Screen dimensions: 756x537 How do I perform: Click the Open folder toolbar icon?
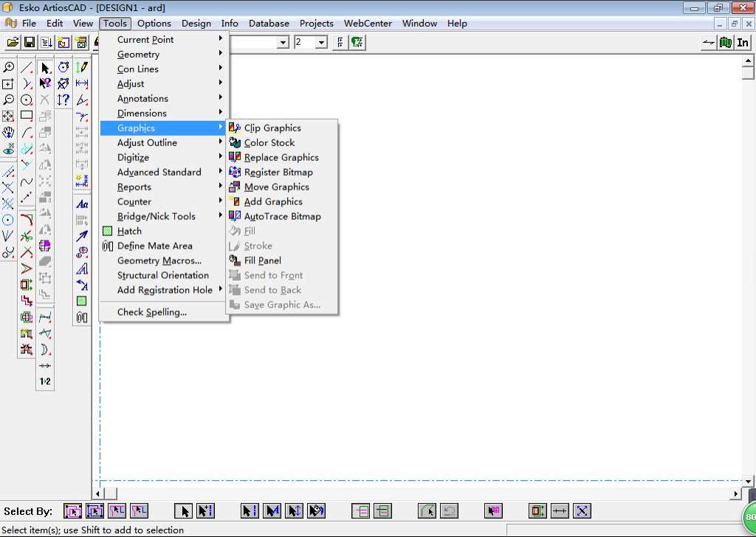(x=13, y=42)
